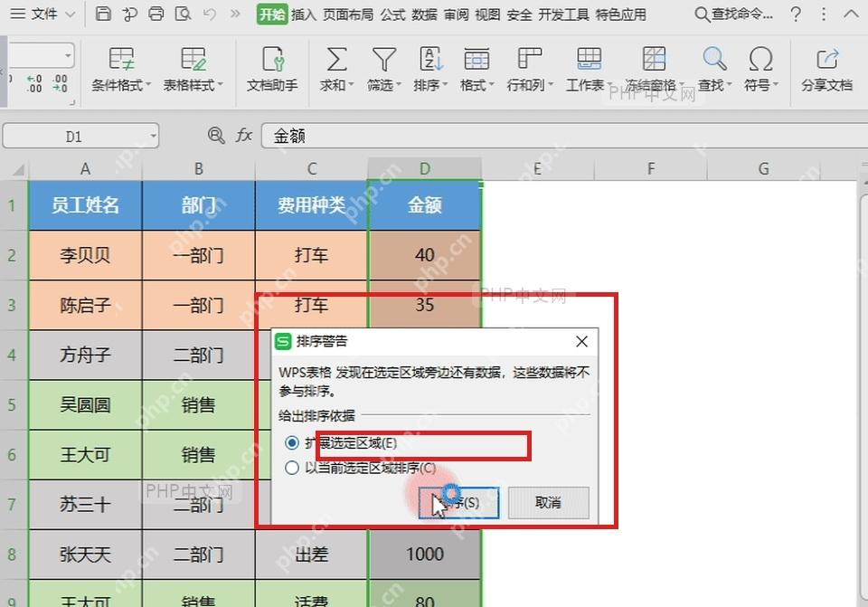Click the 排序 A-Z icon
Viewport: 868px width, 607px height.
coord(430,59)
